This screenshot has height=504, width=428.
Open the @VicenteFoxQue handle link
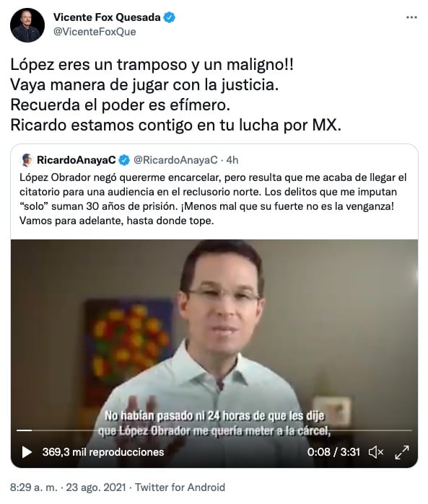[x=95, y=32]
